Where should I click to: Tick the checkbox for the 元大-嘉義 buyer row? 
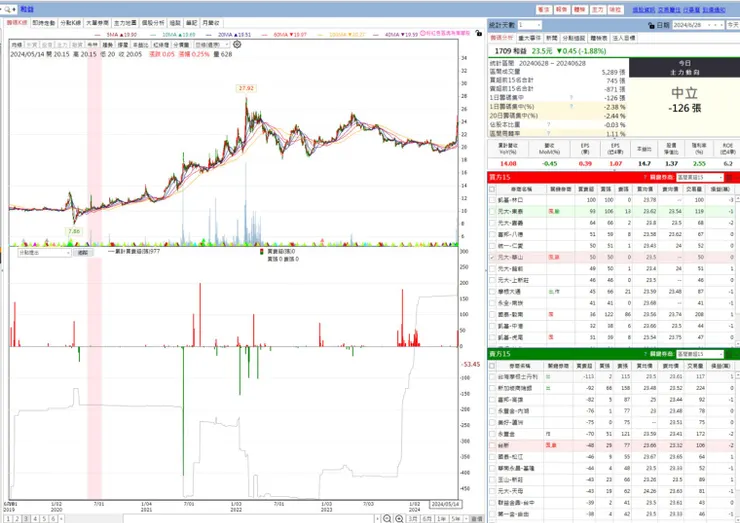[492, 223]
